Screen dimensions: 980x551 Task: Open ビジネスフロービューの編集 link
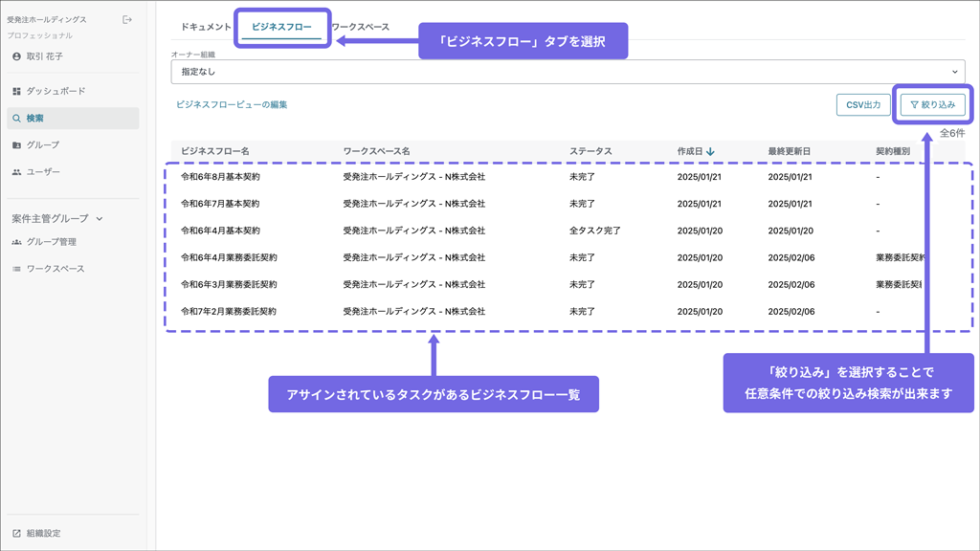click(232, 105)
